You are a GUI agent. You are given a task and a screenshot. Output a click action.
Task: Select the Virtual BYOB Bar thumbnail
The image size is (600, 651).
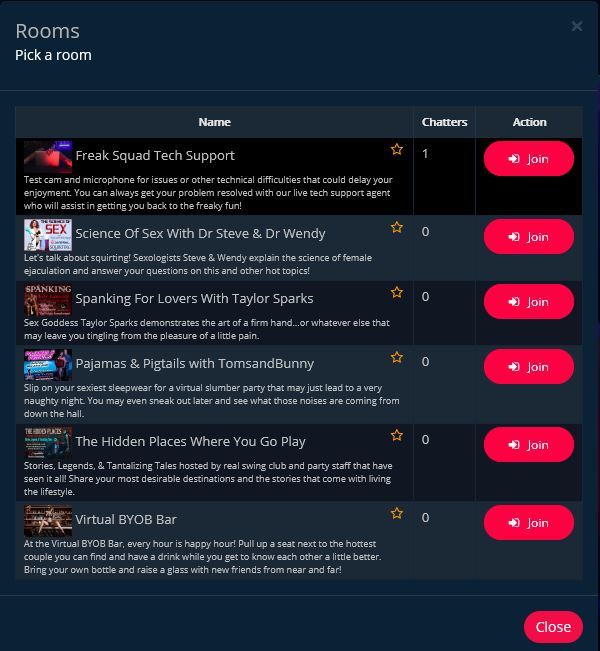[48, 521]
